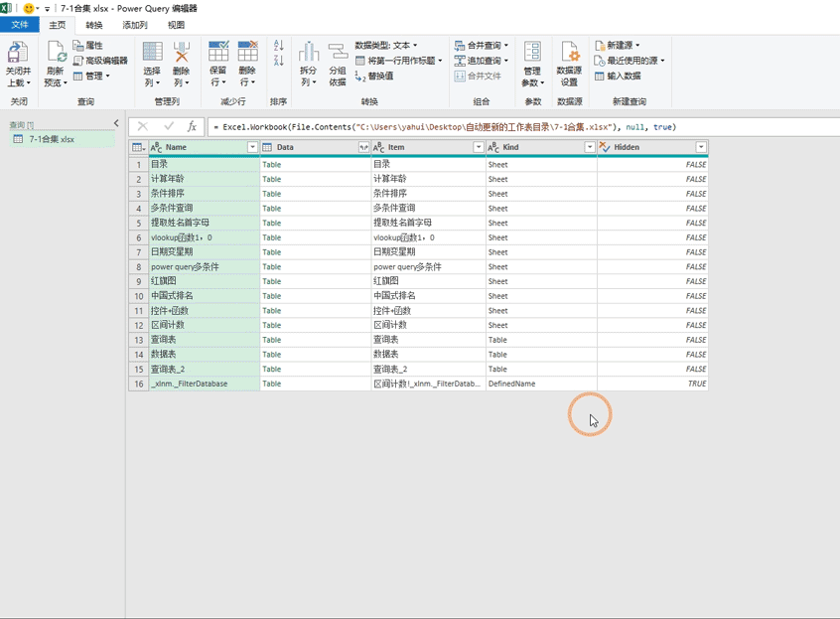Open the Data Type: Text dropdown

click(386, 45)
